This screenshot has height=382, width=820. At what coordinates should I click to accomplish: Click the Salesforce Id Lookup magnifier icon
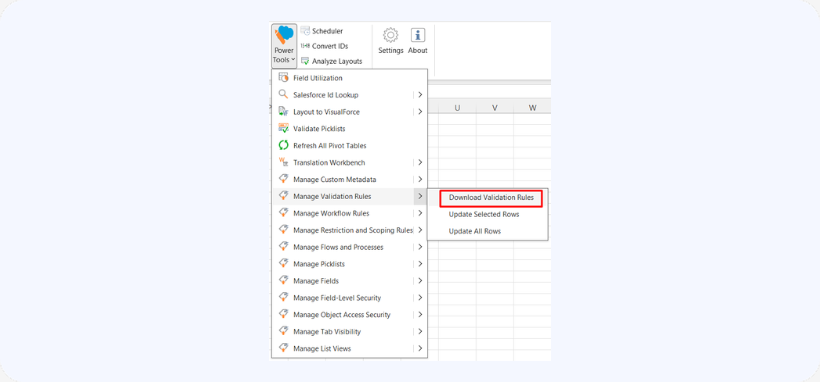pos(283,95)
